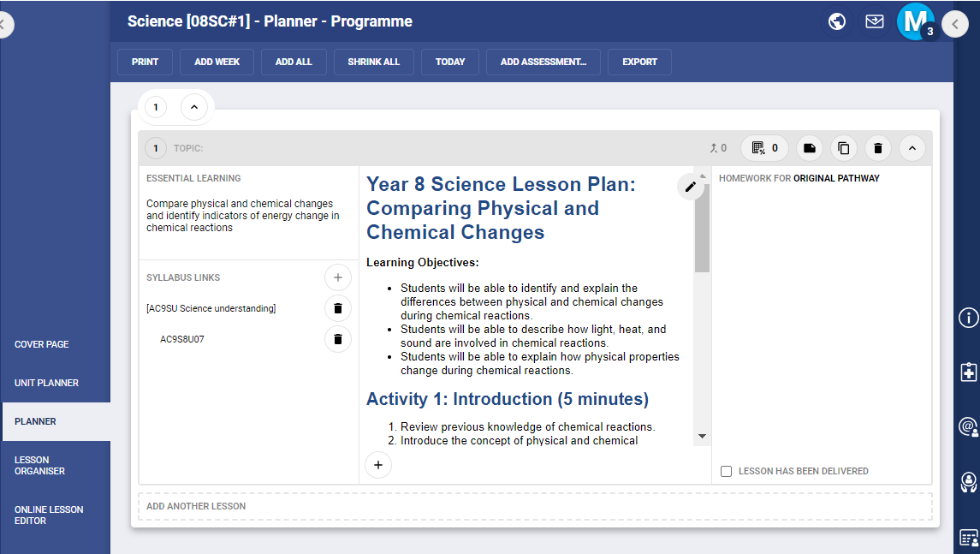Expand the right panel with the arrow button

954,24
